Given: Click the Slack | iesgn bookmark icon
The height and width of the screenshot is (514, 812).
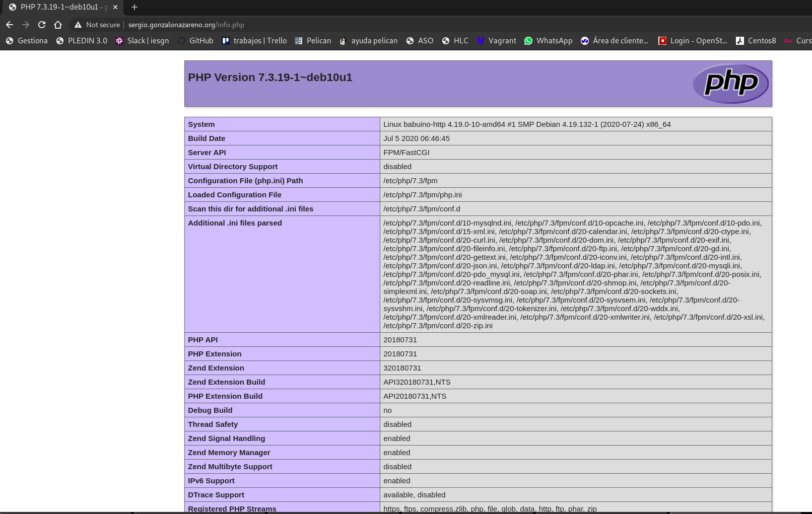Looking at the screenshot, I should pos(119,41).
